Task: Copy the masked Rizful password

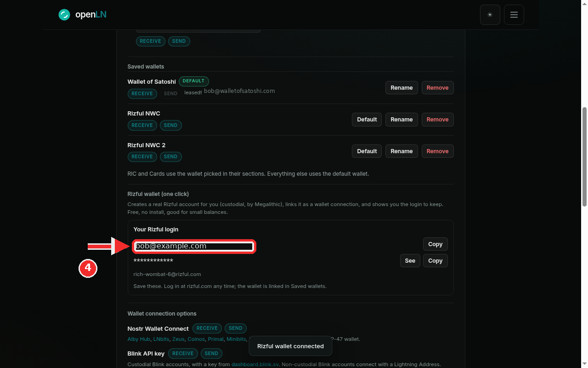Action: (435, 261)
